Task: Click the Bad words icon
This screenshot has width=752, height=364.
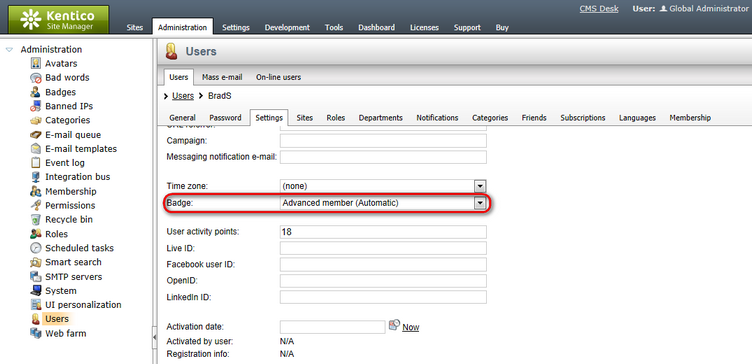Action: [x=35, y=78]
